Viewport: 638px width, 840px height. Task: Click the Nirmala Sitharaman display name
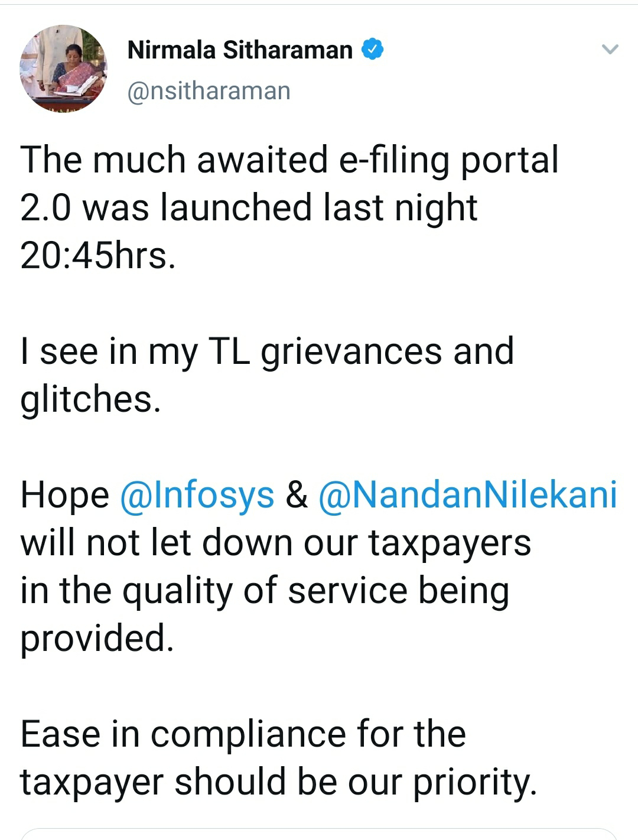tap(240, 50)
